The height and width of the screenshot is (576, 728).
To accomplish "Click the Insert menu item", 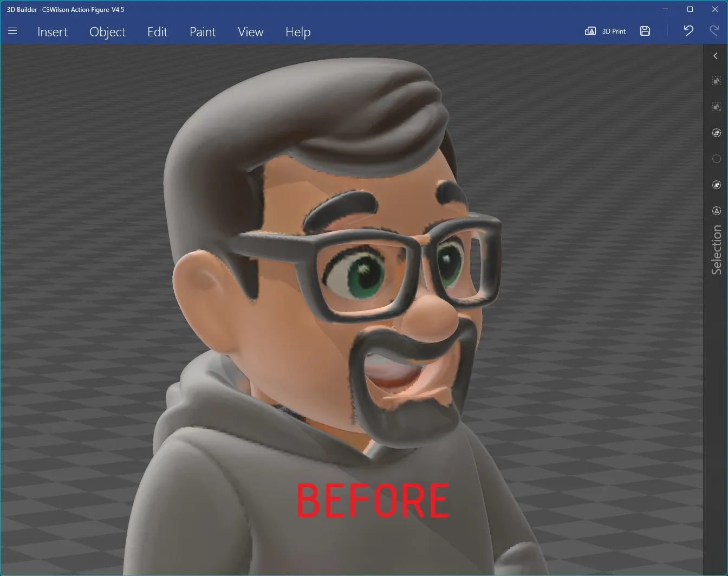I will click(x=52, y=32).
